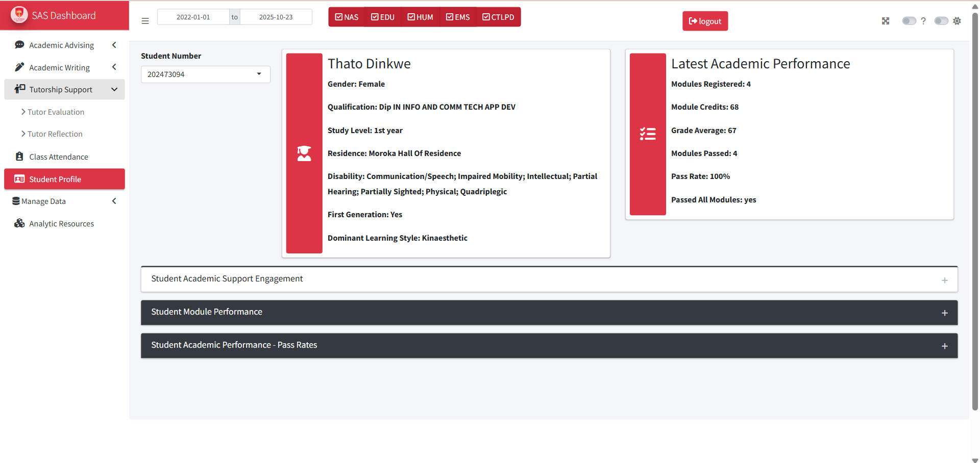Toggle the switch left of the help icon
This screenshot has height=463, width=980.
pos(909,21)
